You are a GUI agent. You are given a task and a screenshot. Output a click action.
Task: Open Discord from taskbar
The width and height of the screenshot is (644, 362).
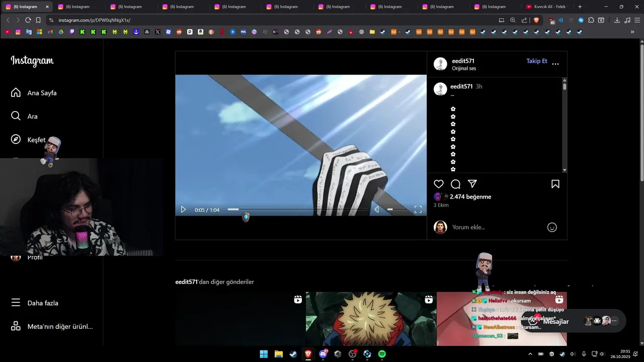(323, 354)
